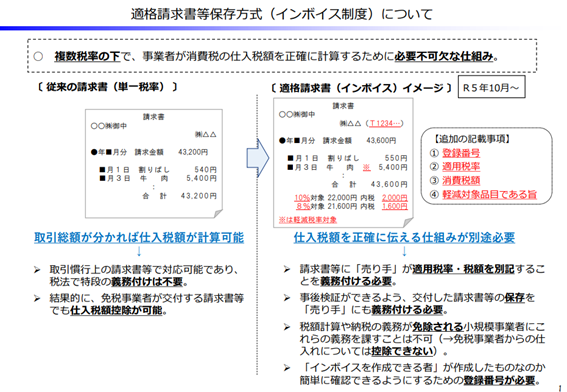Click the old single-rate invoice image

[154, 163]
